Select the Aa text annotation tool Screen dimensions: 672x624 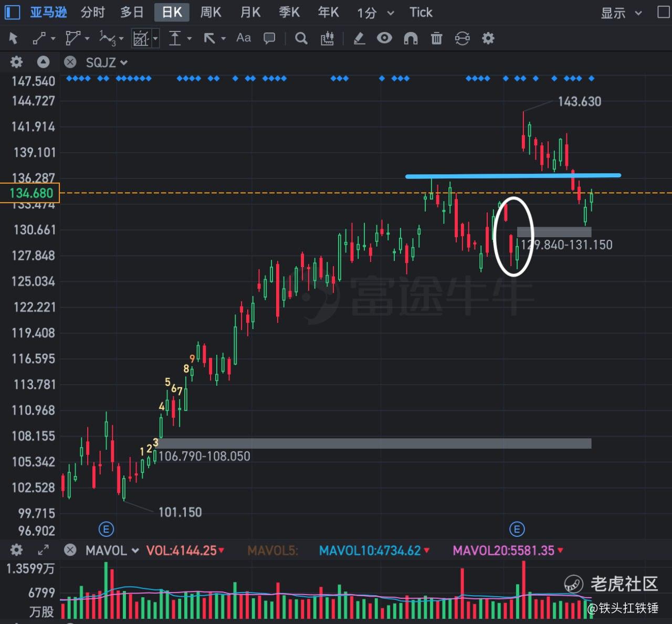click(244, 38)
